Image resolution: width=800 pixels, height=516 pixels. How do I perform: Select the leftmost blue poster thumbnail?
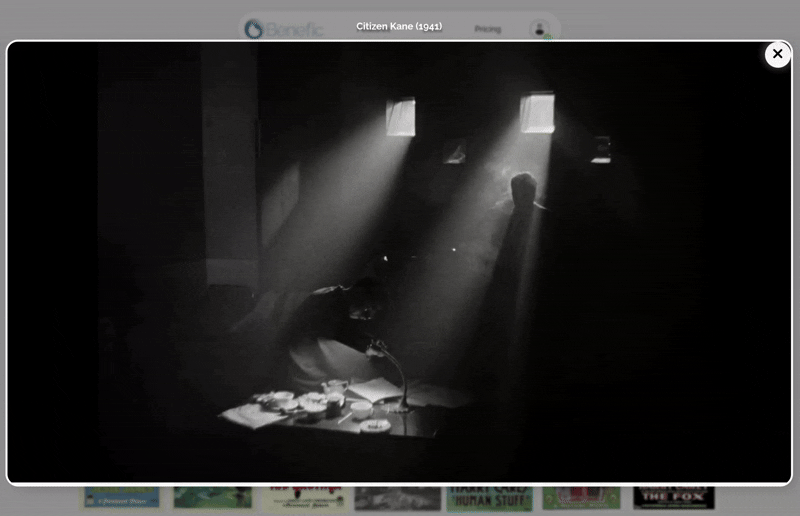[x=121, y=497]
